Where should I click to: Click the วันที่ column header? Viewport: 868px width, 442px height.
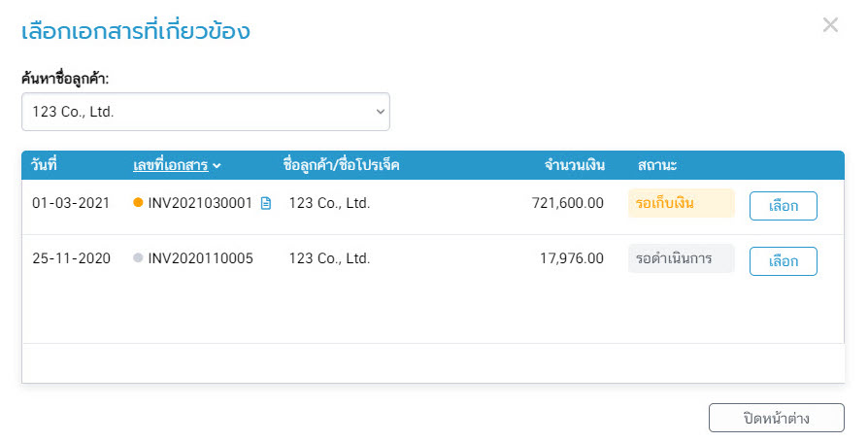45,165
